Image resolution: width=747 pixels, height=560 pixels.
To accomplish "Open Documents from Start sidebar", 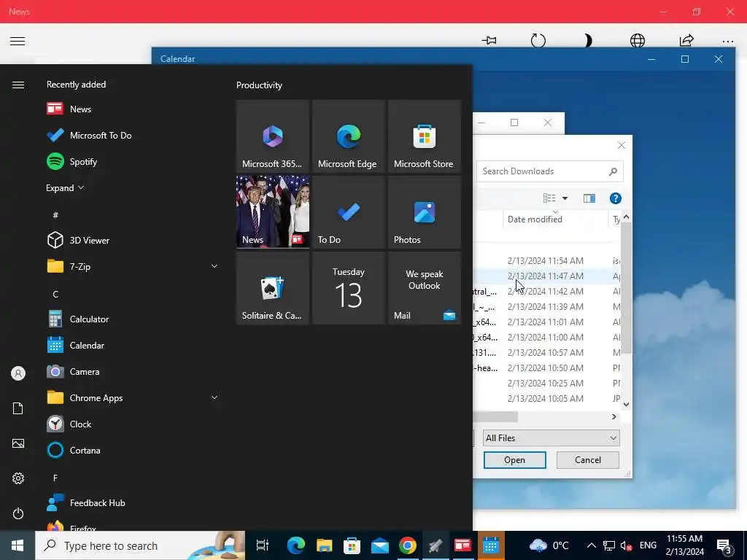I will tap(18, 408).
